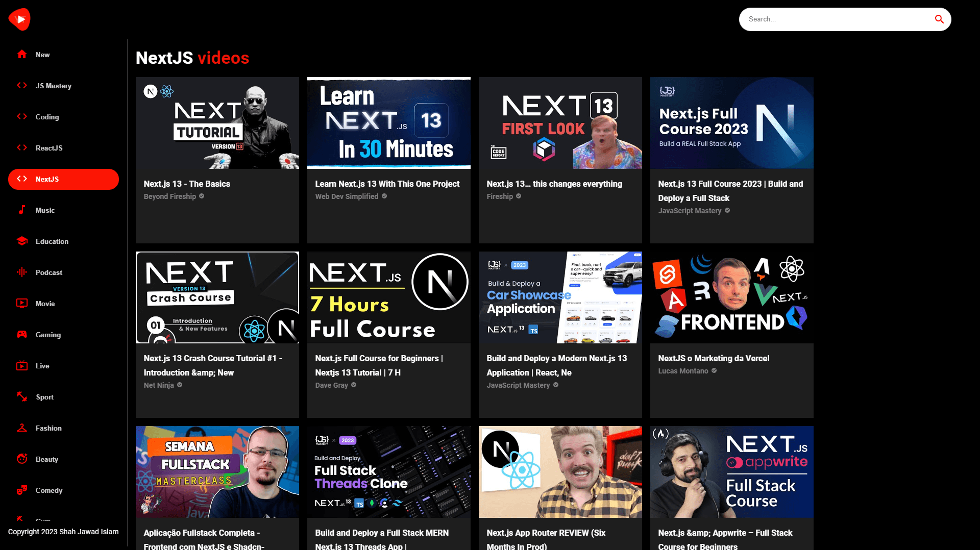Click the Gaming controller icon
The height and width of the screenshot is (550, 980).
click(x=22, y=334)
